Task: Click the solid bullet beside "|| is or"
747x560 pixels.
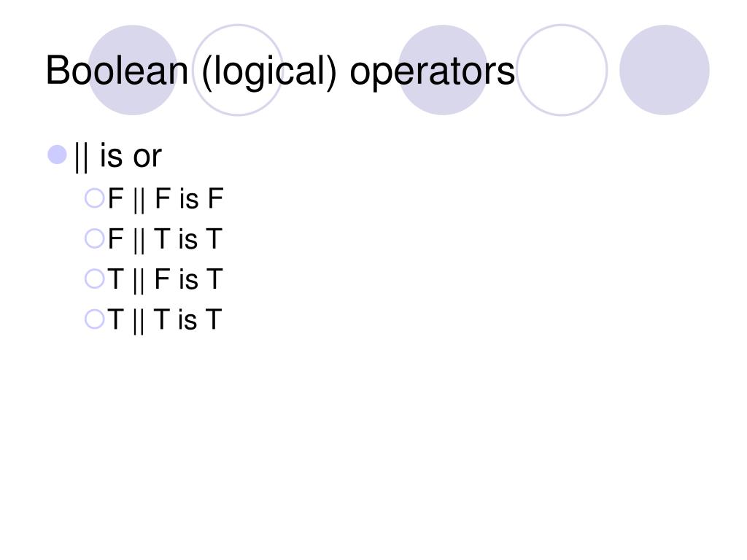Action: 57,155
